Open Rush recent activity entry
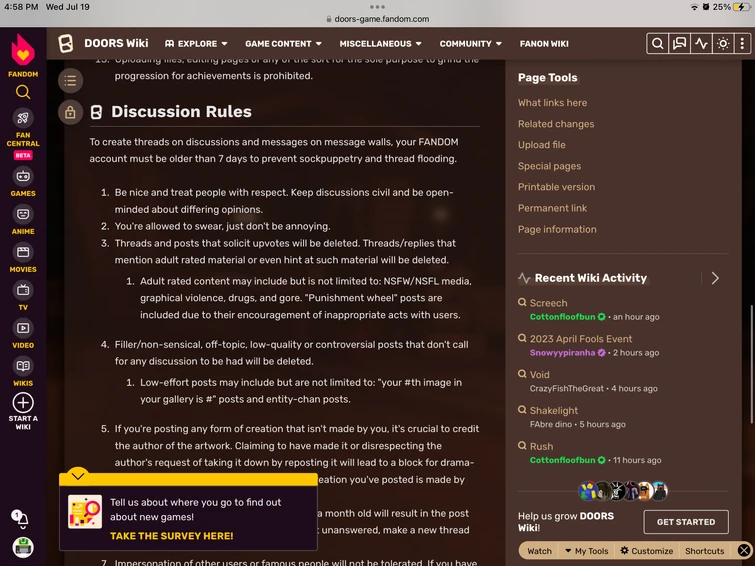The image size is (755, 566). pos(541,446)
